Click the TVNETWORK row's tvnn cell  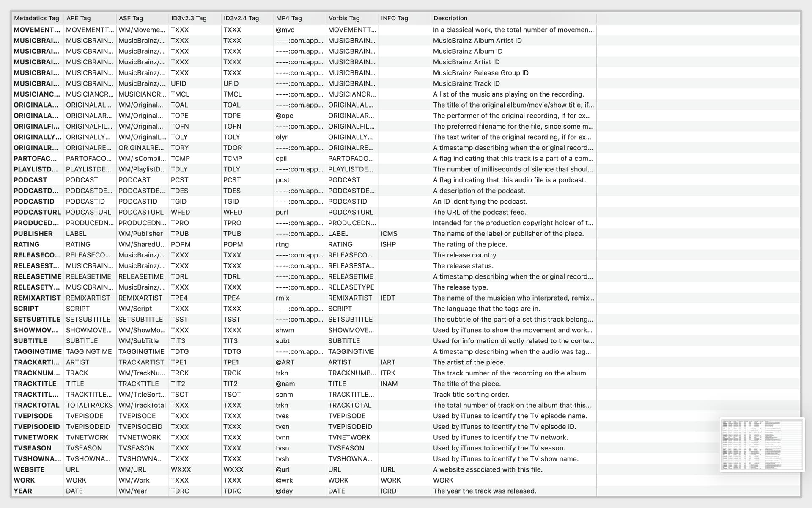tap(283, 437)
